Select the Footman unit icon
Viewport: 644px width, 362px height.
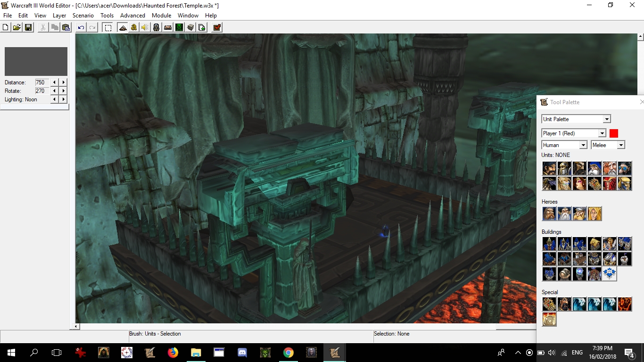pos(564,168)
